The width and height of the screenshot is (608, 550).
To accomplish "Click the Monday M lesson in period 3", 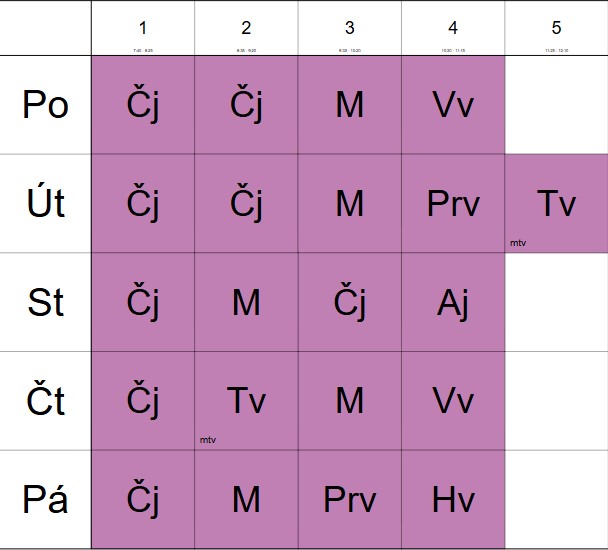I will 350,105.
